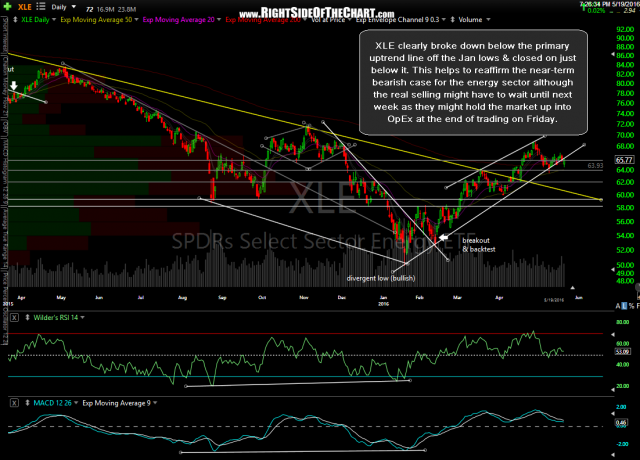This screenshot has height=460, width=640.
Task: Click the triangle marker at RSI 80.00 axis
Action: (612, 334)
